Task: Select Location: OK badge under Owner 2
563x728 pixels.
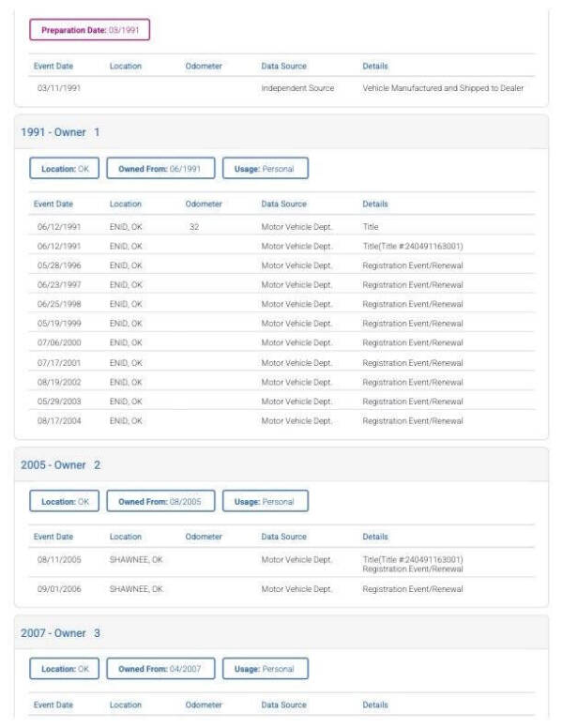Action: [x=64, y=501]
